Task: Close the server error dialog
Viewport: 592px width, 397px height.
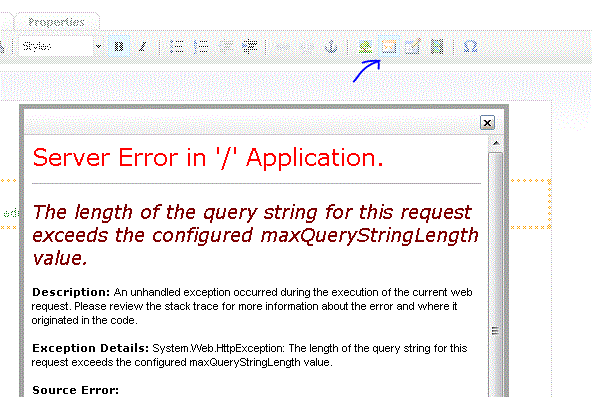Action: point(487,123)
